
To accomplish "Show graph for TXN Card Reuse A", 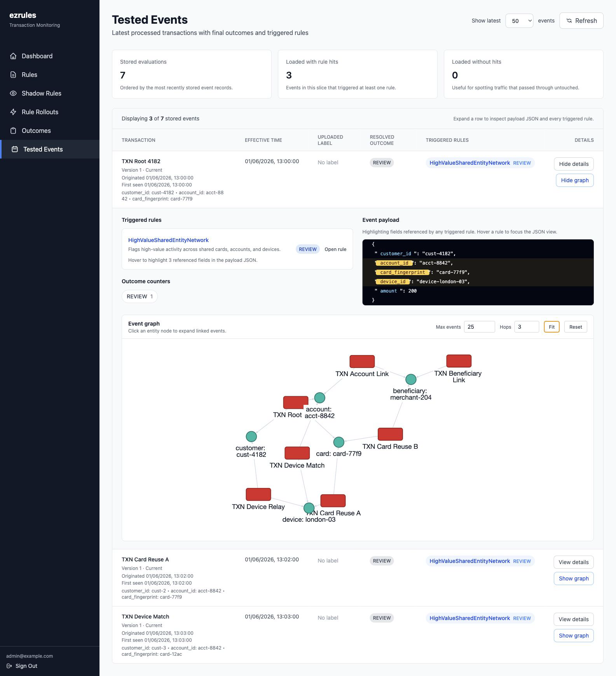I will 574,578.
